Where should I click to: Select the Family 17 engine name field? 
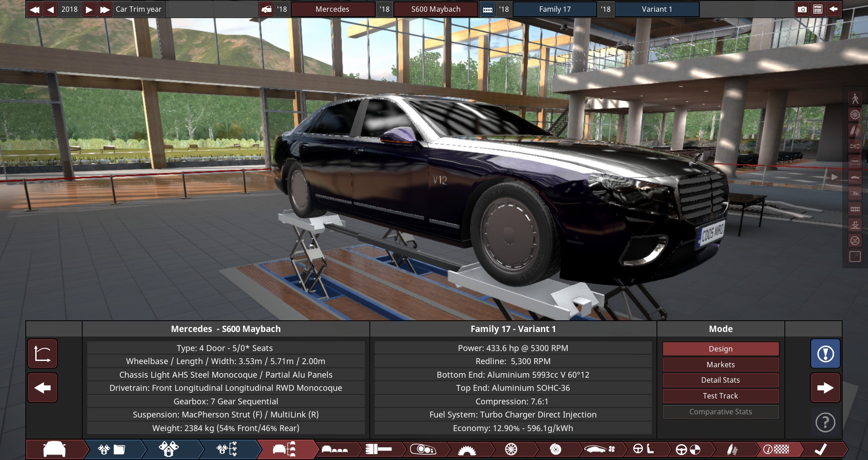click(555, 9)
